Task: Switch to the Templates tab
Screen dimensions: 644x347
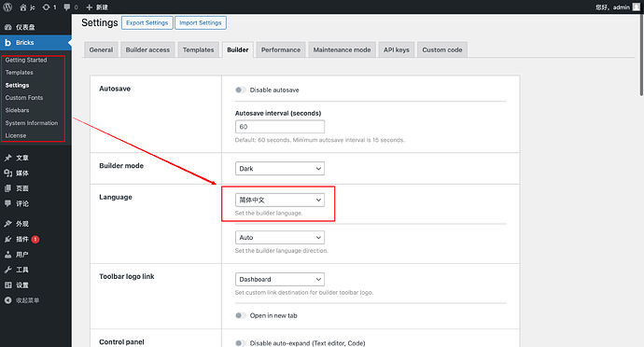Action: pos(199,49)
